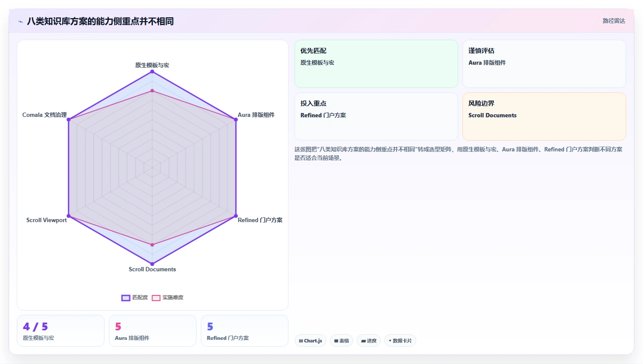Click the Refined 门户方案 radar axis label
Viewport: 643px width, 364px height.
pos(260,220)
